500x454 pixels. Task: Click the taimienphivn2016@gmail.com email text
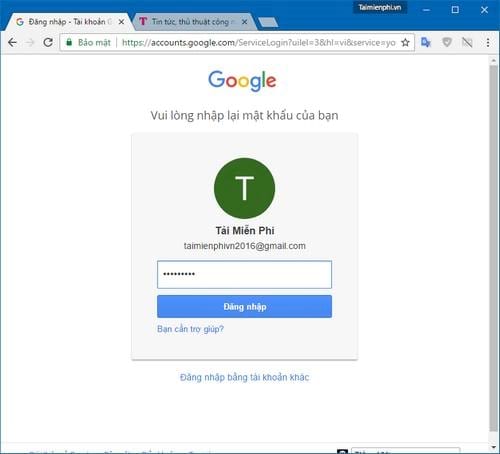(244, 246)
